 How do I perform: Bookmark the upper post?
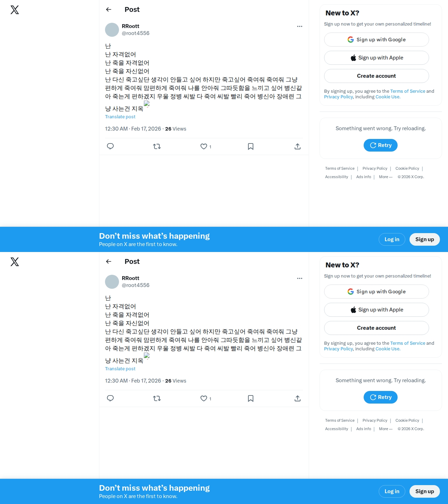251,146
